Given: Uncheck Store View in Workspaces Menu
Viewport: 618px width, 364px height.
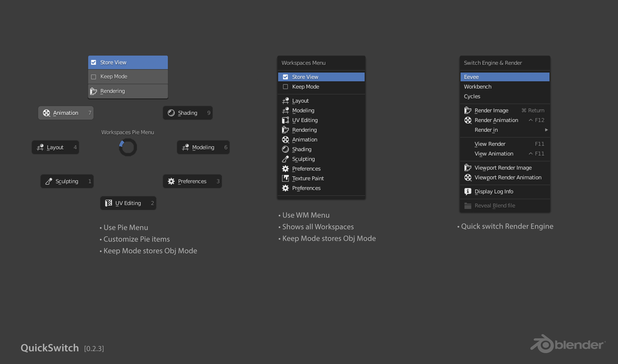Looking at the screenshot, I should point(285,77).
